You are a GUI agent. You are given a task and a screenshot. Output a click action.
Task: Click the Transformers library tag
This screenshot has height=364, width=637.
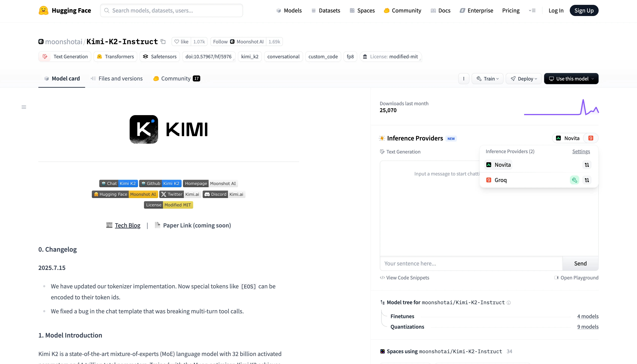(x=115, y=57)
